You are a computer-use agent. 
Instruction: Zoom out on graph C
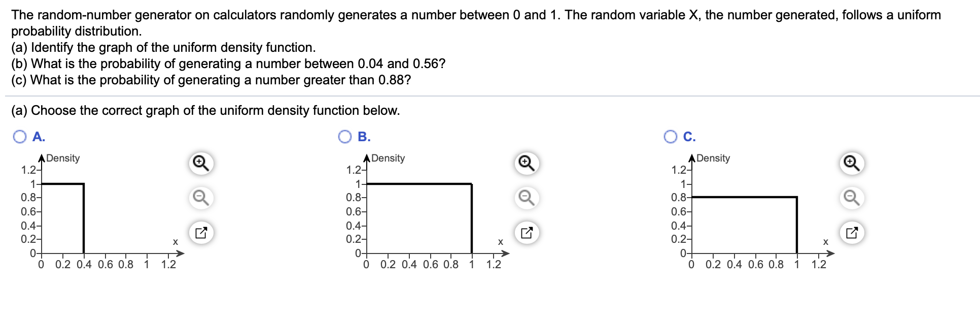pyautogui.click(x=852, y=198)
